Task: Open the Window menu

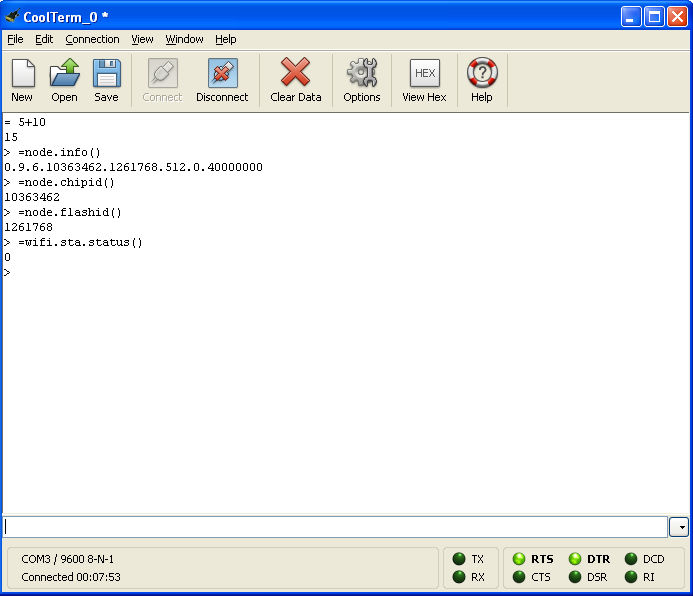Action: [184, 40]
